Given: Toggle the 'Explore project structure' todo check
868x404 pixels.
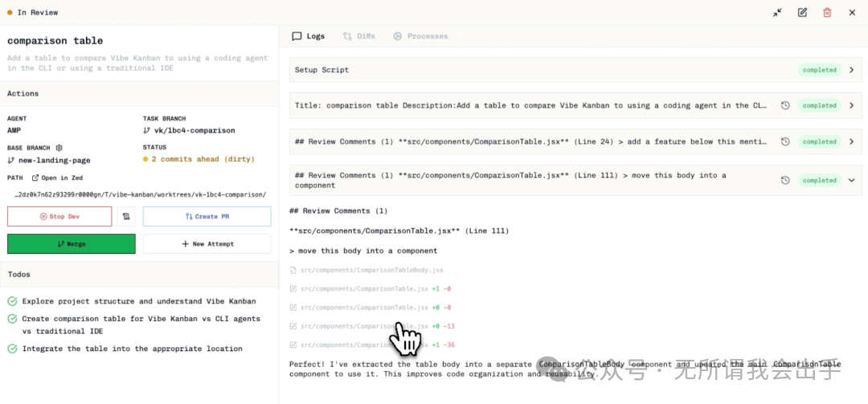Looking at the screenshot, I should (x=12, y=301).
